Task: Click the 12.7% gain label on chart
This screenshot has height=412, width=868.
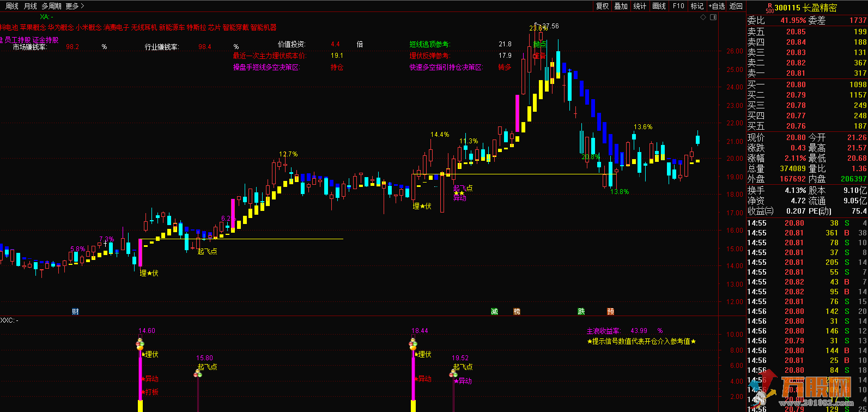Action: pos(288,154)
